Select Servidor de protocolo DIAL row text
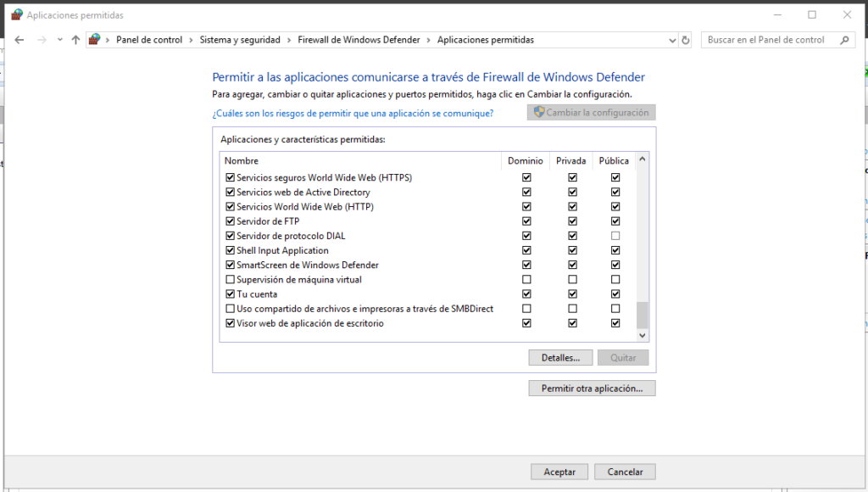Image resolution: width=868 pixels, height=492 pixels. pyautogui.click(x=291, y=236)
